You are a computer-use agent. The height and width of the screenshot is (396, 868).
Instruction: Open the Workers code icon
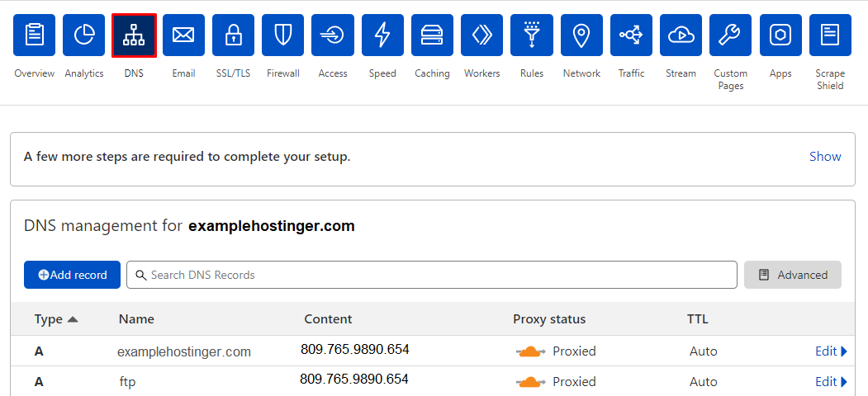tap(481, 35)
